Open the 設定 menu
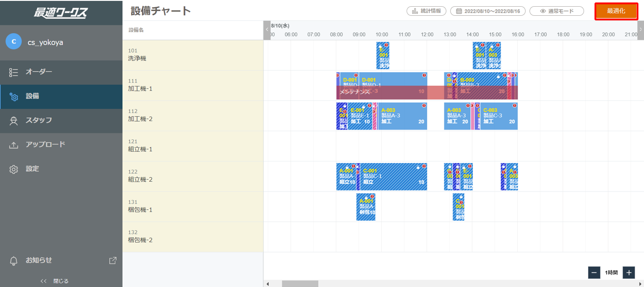 point(61,169)
